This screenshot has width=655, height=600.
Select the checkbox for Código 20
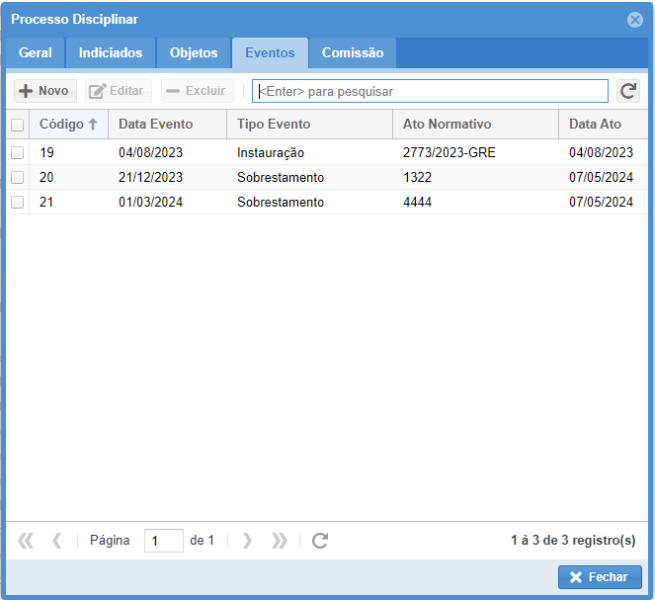point(17,177)
